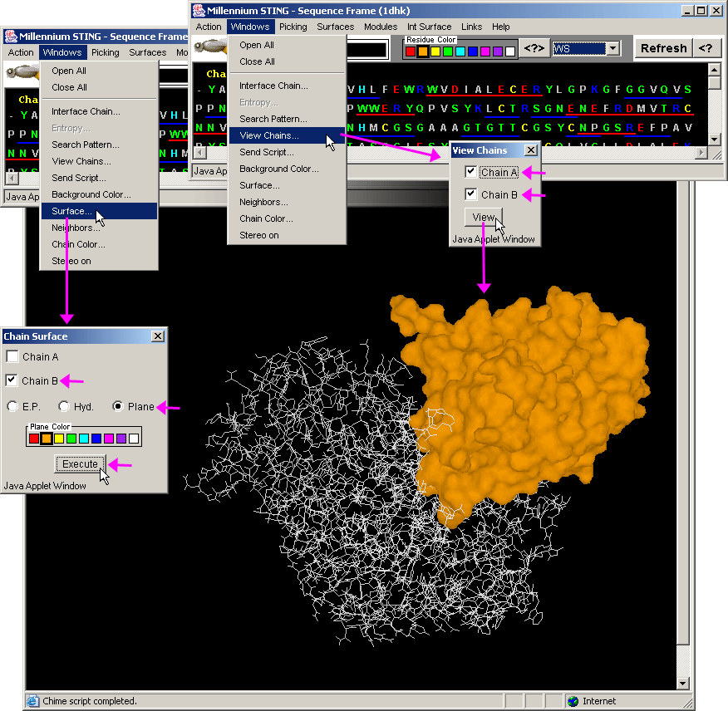Screen dimensions: 728x711
Task: Click sequence panel horizontal scroll left arrow
Action: click(x=199, y=152)
